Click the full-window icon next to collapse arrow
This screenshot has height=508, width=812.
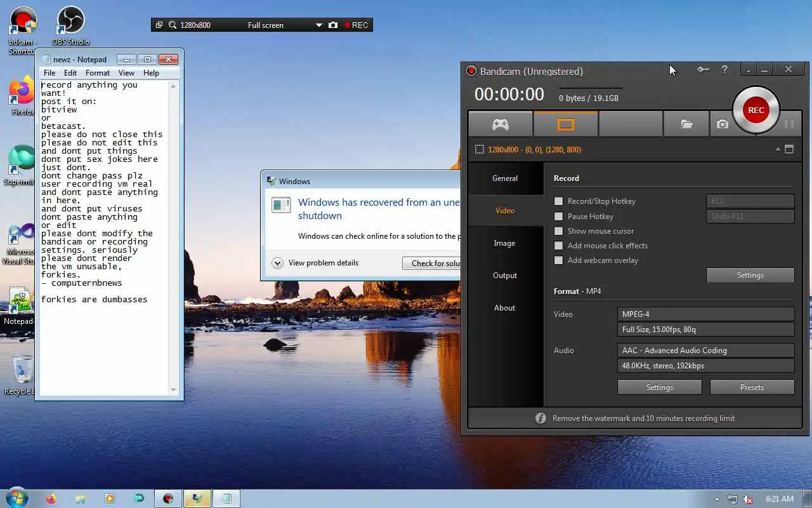point(789,150)
